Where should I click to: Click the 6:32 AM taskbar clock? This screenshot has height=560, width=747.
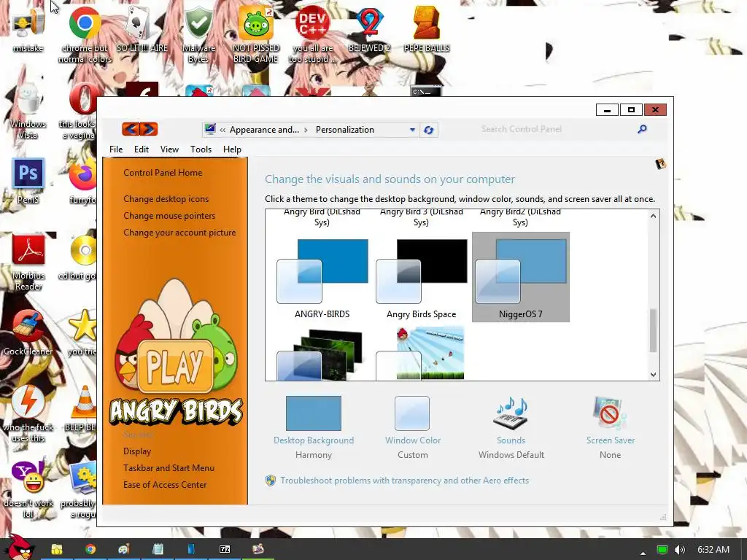point(713,550)
